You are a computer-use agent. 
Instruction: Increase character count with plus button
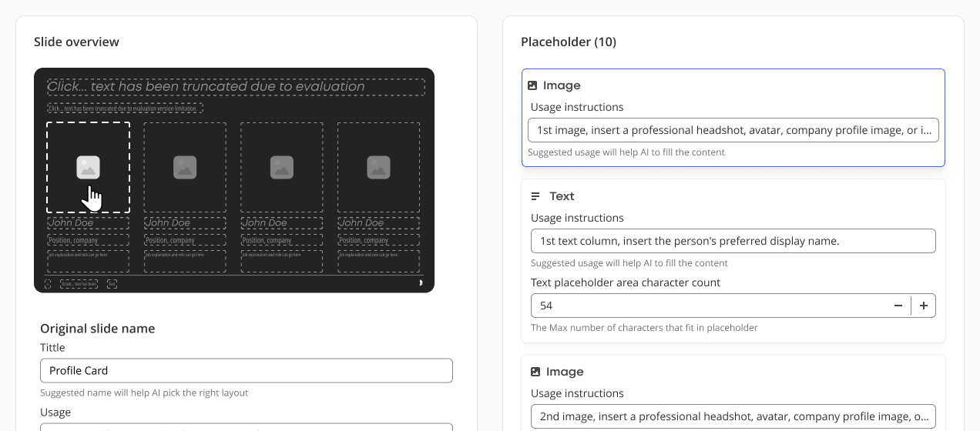point(924,306)
